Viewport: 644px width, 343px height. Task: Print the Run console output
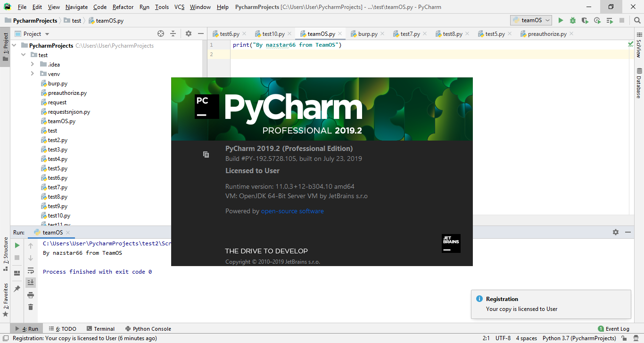(x=31, y=295)
